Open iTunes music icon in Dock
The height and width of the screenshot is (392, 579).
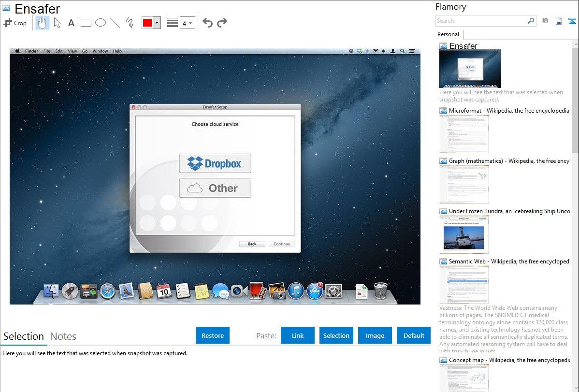tap(296, 291)
